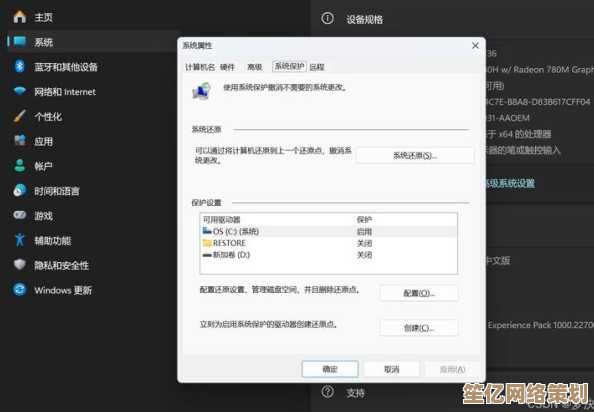Open 主页 in Settings sidebar
Image resolution: width=594 pixels, height=412 pixels.
pyautogui.click(x=43, y=17)
